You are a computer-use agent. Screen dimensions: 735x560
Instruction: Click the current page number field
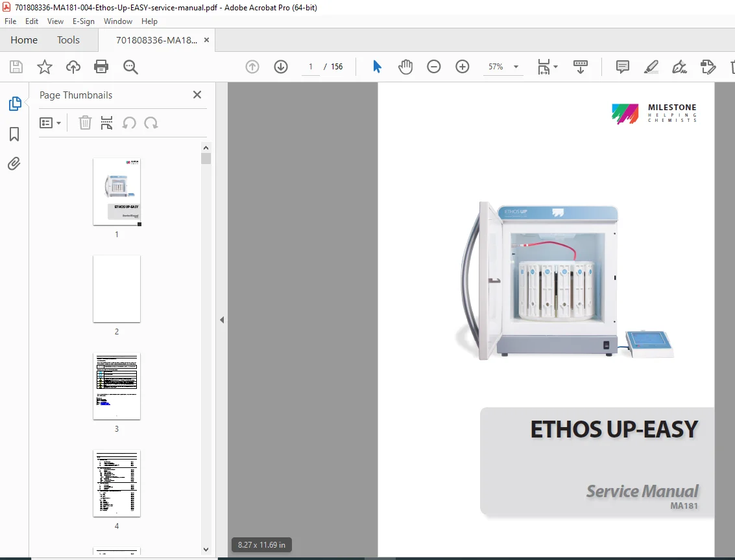(310, 67)
